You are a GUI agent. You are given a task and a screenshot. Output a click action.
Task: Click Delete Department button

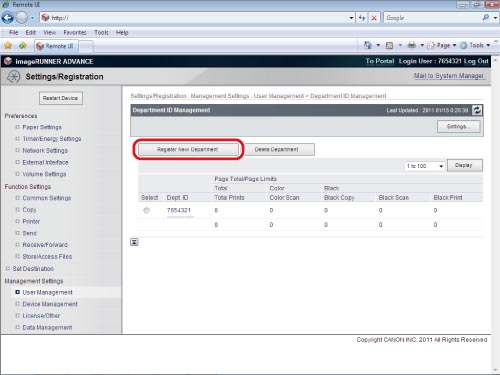pos(279,149)
